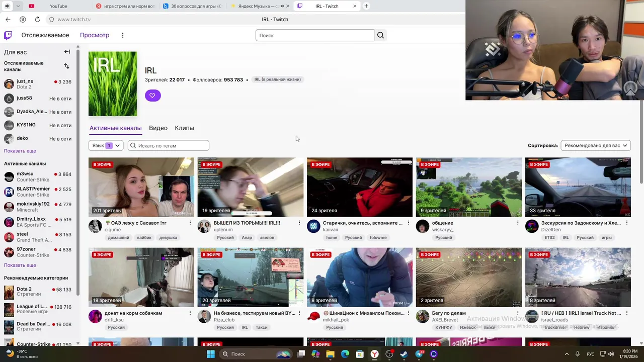This screenshot has width=644, height=362.
Task: Open the uplenum channel name link
Action: tap(223, 230)
